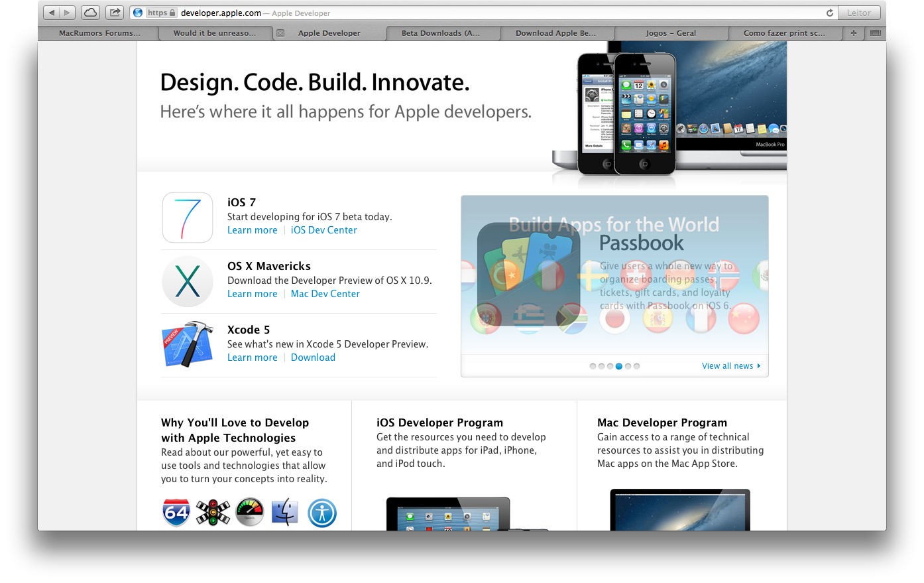Click the Xcode 5 heading text
This screenshot has height=583, width=924.
249,330
